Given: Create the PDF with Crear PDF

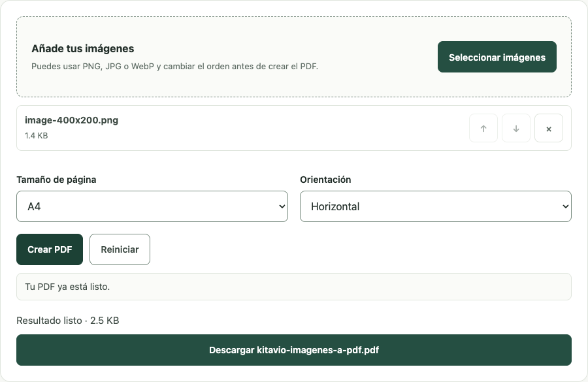Looking at the screenshot, I should pyautogui.click(x=50, y=249).
